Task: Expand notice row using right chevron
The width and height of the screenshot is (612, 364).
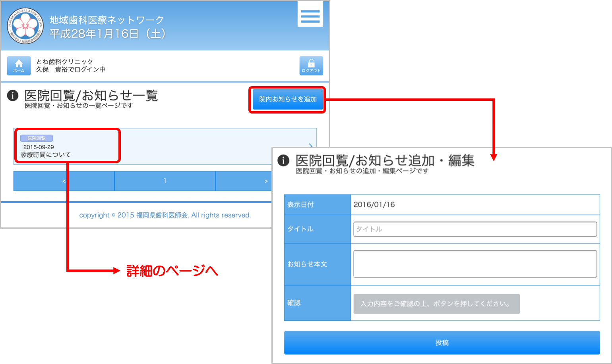Action: point(310,145)
